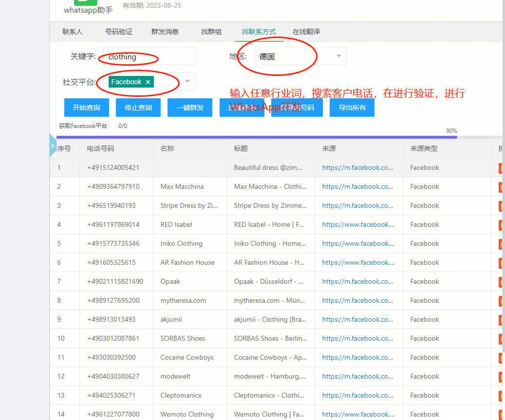The image size is (505, 420).
Task: Click the 获取Facebook平台 status text
Action: click(x=83, y=126)
